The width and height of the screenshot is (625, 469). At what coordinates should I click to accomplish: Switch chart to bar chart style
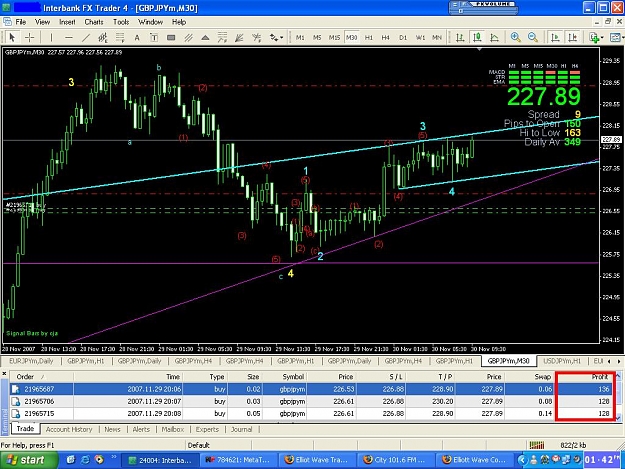(460, 37)
